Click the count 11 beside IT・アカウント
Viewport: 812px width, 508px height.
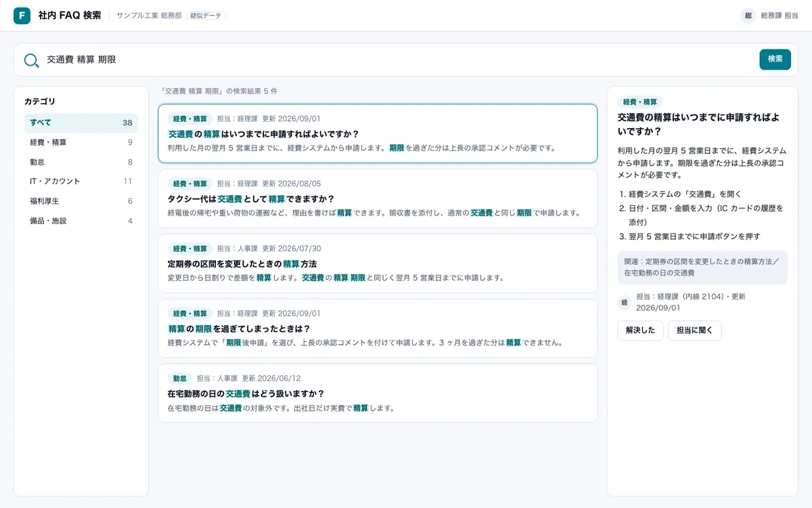[x=128, y=182]
